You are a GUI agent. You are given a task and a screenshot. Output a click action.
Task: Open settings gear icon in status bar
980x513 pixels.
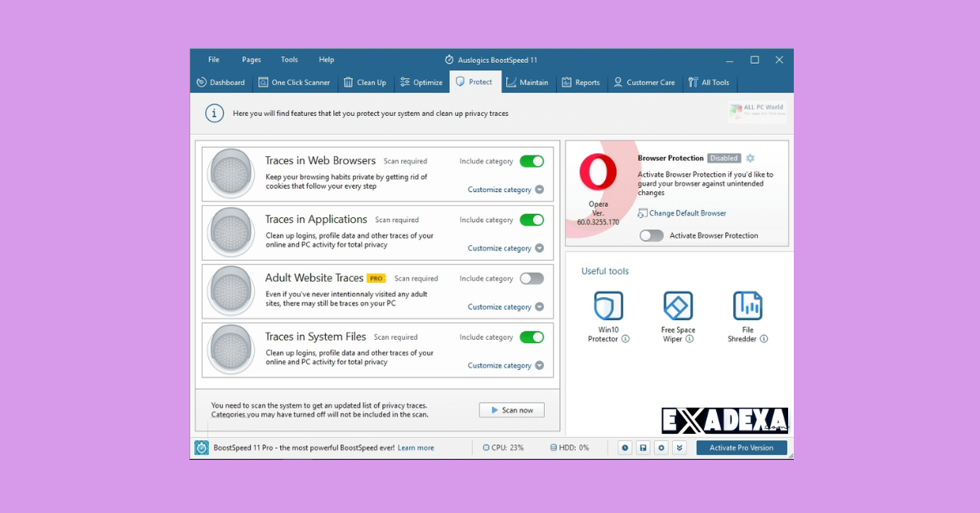click(x=661, y=448)
